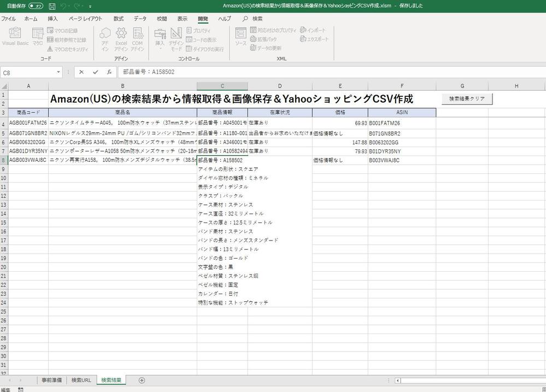Open XML expansion packs (拡張パック)
The width and height of the screenshot is (546, 392).
coord(263,39)
